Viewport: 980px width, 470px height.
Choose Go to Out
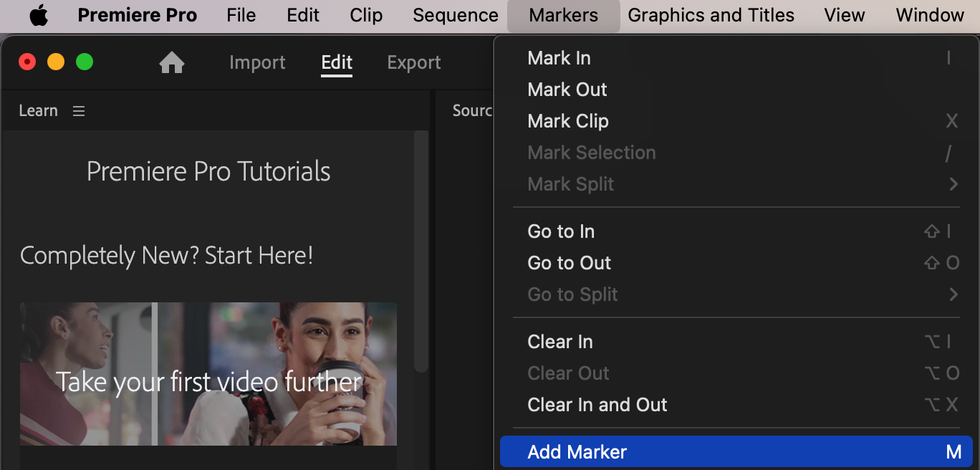tap(736, 263)
